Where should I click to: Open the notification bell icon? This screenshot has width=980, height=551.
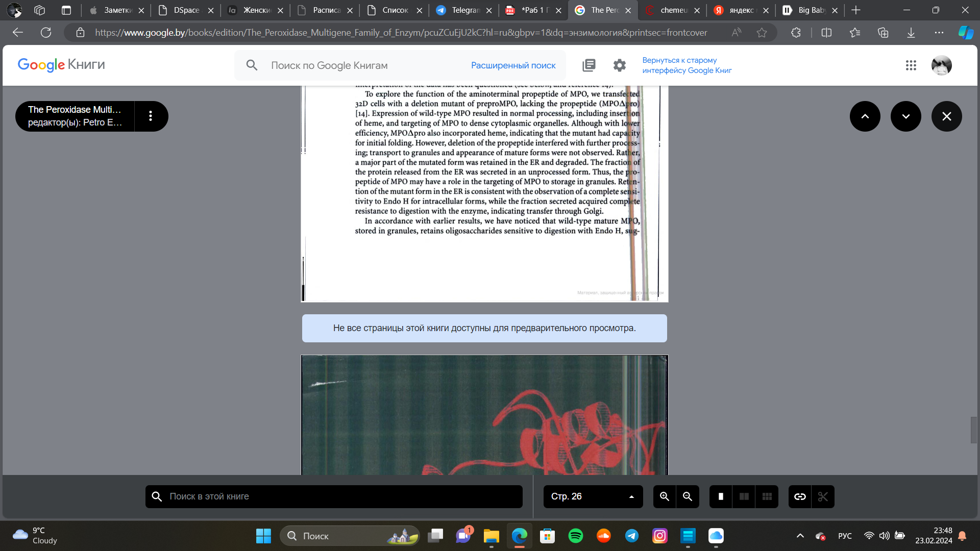click(x=962, y=536)
